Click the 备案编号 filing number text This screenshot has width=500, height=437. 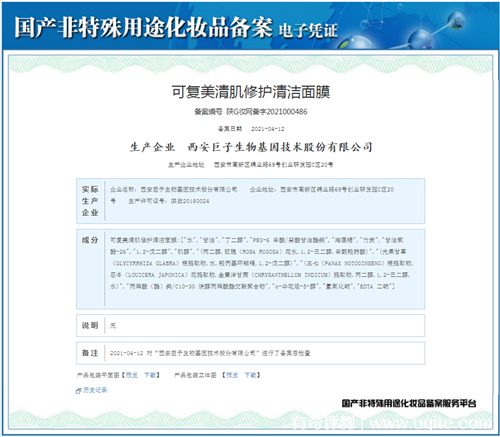coord(251,112)
